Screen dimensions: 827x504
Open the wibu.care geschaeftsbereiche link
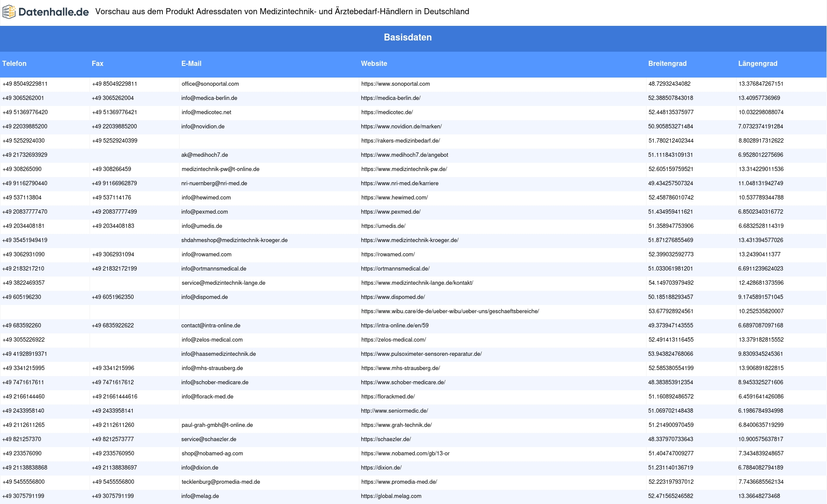(450, 311)
